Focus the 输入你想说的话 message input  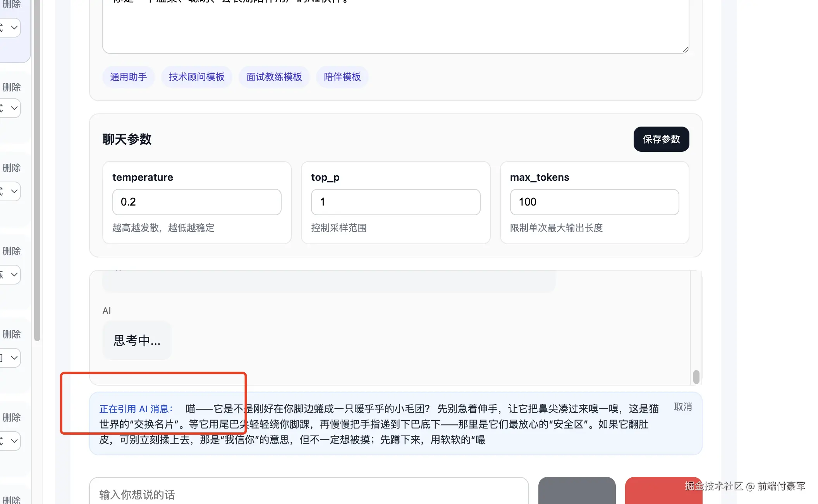point(309,494)
